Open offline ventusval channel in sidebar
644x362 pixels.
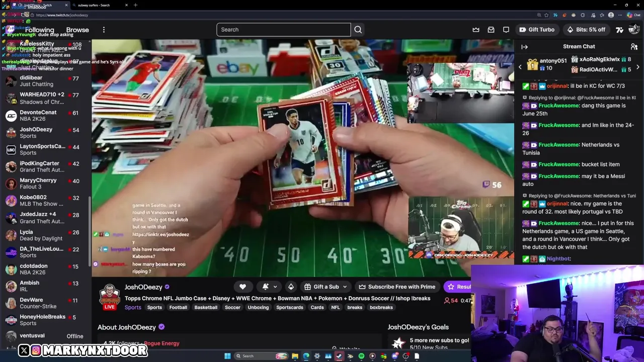pos(45,336)
